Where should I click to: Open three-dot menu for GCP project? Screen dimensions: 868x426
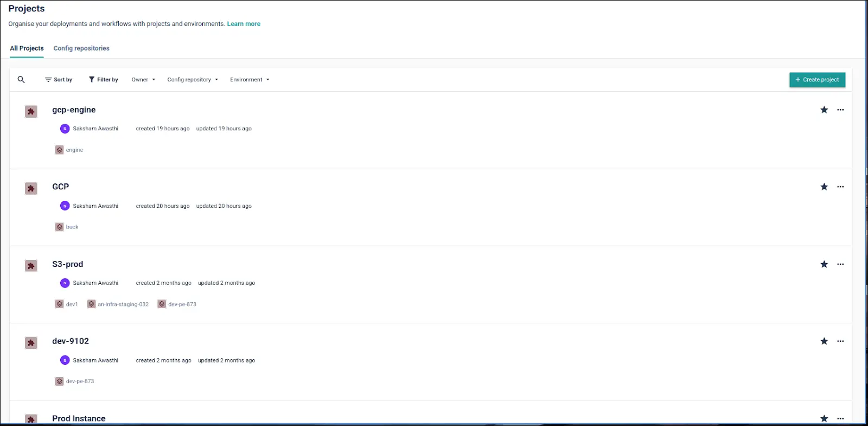[840, 187]
